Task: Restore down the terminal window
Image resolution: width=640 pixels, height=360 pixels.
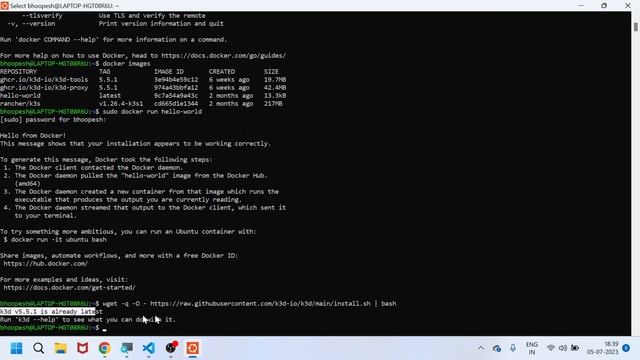Action: tap(604, 6)
